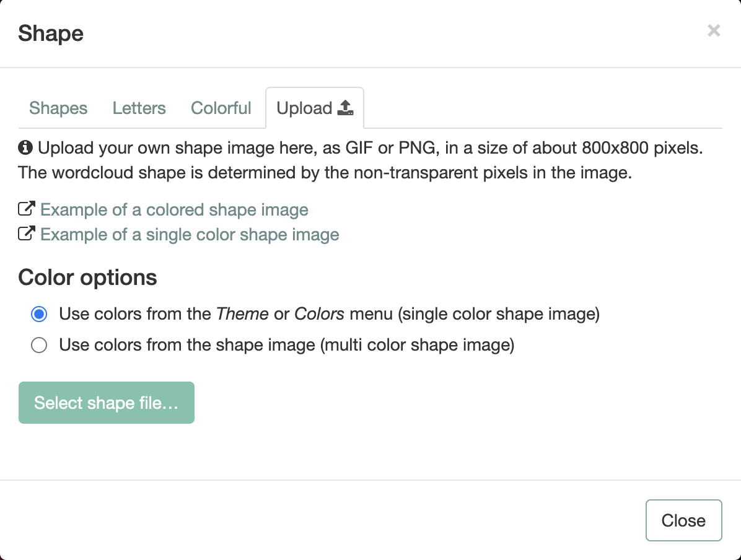Select the Theme or Colors menu radio option
741x560 pixels.
pos(39,314)
